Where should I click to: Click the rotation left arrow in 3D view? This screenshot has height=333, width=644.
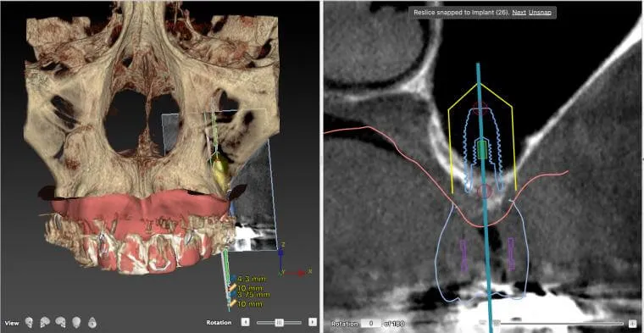click(245, 322)
